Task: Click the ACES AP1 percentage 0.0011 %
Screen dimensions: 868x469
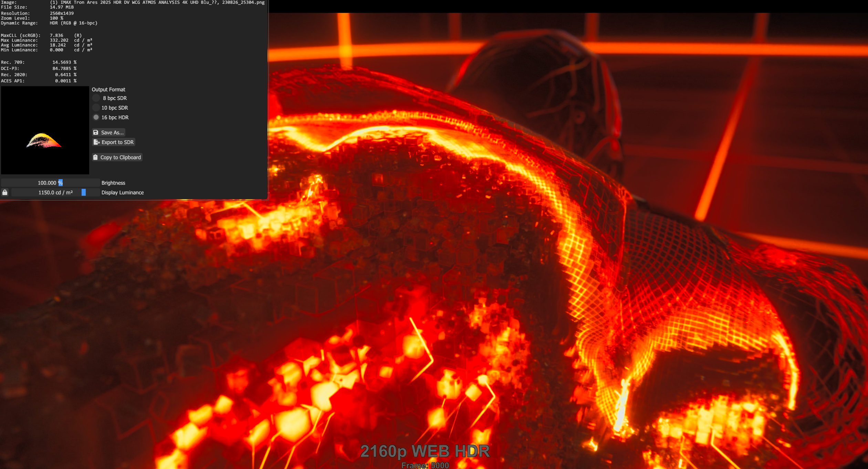Action: click(66, 81)
